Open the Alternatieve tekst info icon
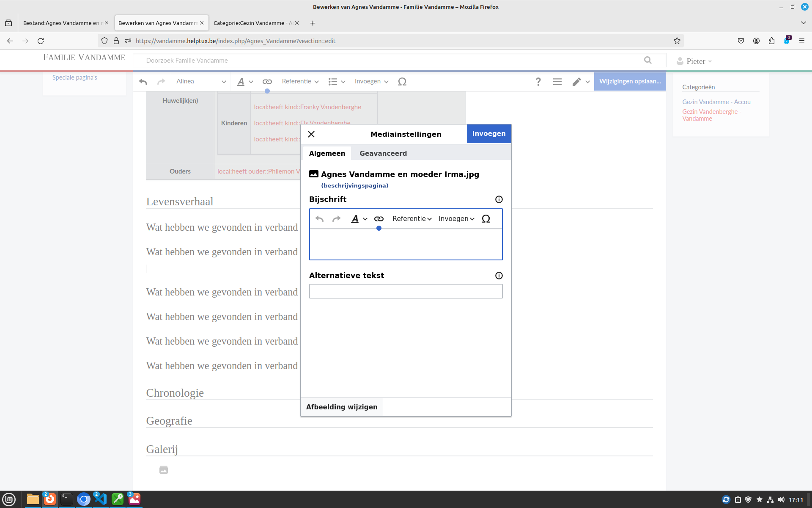The height and width of the screenshot is (508, 812). [x=499, y=276]
